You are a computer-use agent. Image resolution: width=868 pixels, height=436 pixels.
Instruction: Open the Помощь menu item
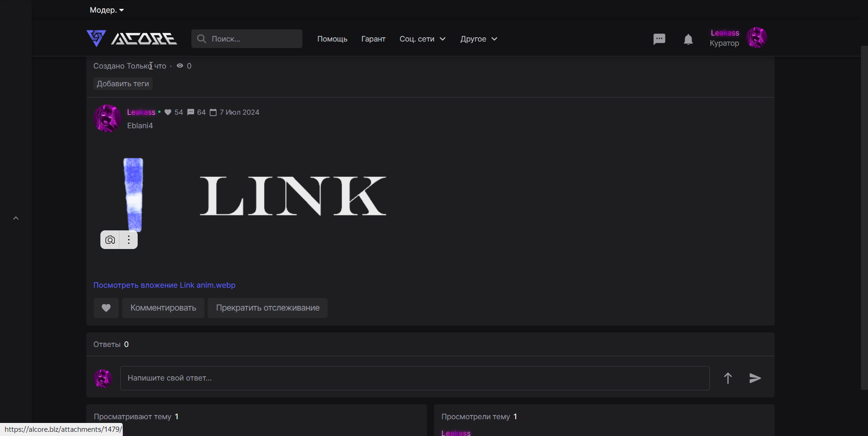pyautogui.click(x=332, y=39)
